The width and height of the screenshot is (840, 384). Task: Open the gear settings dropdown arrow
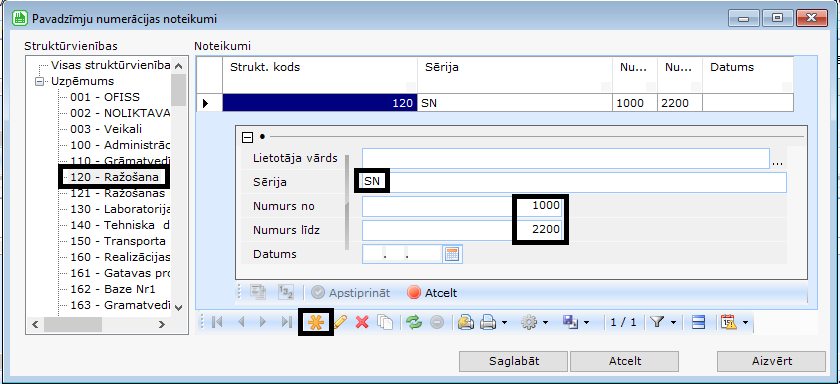pyautogui.click(x=545, y=322)
